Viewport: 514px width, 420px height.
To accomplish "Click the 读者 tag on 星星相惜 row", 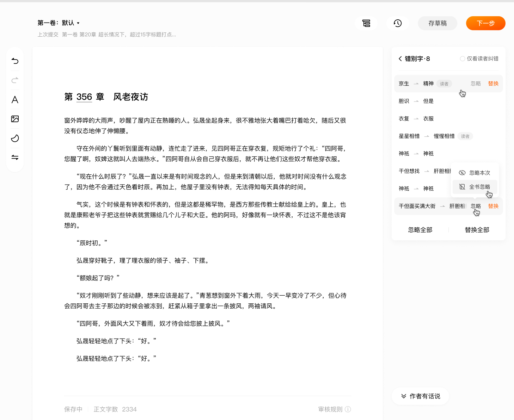I will [465, 136].
